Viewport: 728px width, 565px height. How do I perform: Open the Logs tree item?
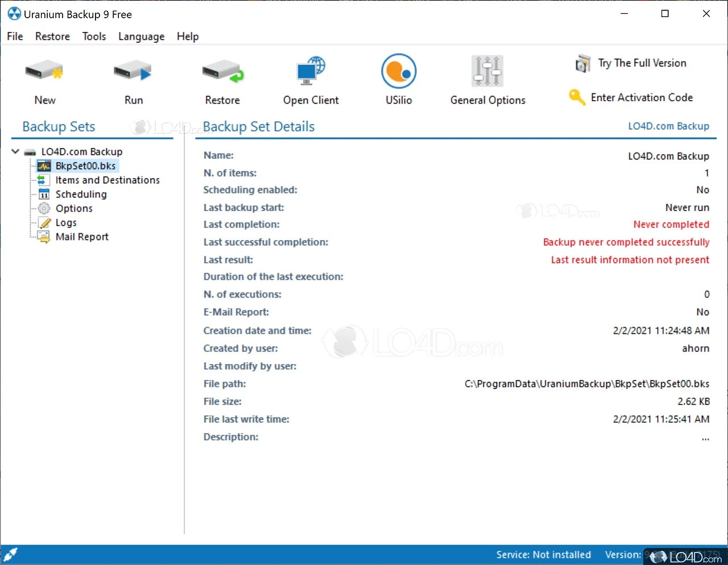(66, 222)
